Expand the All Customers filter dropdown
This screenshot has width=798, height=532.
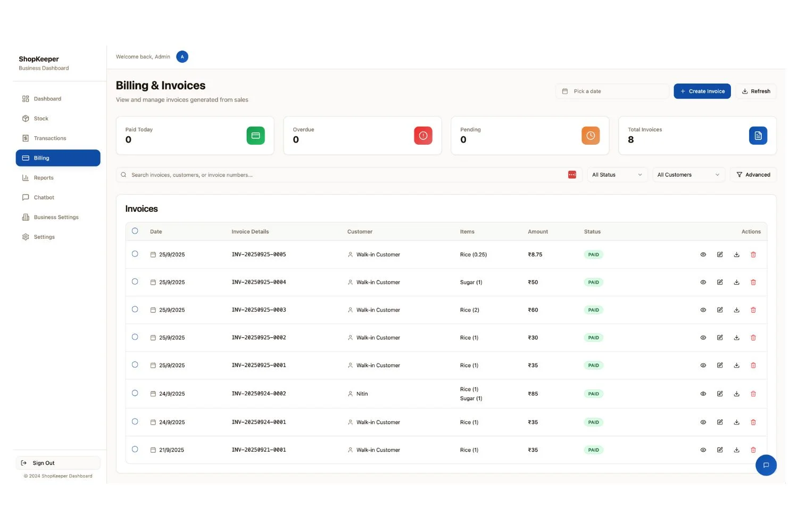(x=688, y=175)
